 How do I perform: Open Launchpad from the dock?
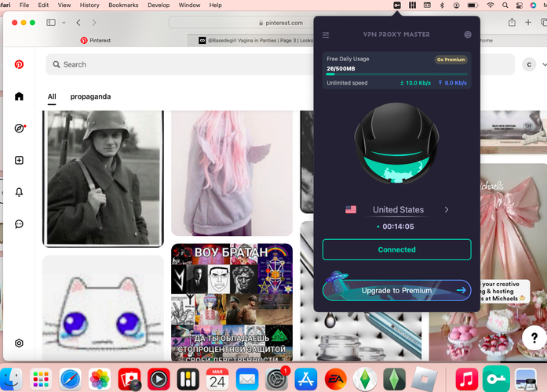41,379
